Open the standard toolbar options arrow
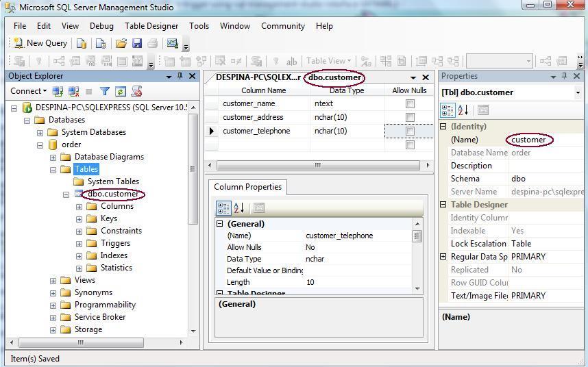The width and height of the screenshot is (588, 367). [186, 47]
